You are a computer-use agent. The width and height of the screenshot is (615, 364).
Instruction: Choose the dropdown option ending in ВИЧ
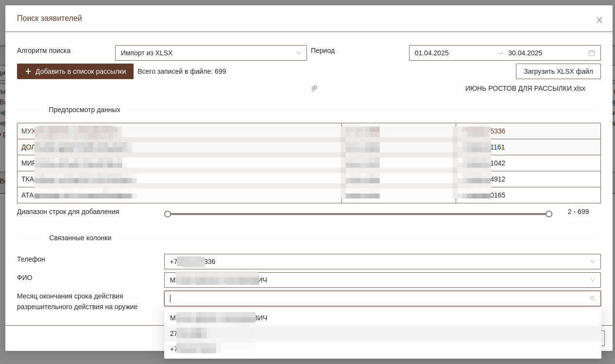(x=382, y=318)
